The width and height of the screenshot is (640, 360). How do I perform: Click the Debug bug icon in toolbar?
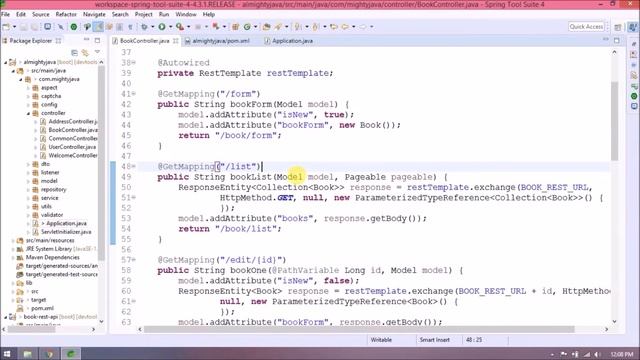144,27
